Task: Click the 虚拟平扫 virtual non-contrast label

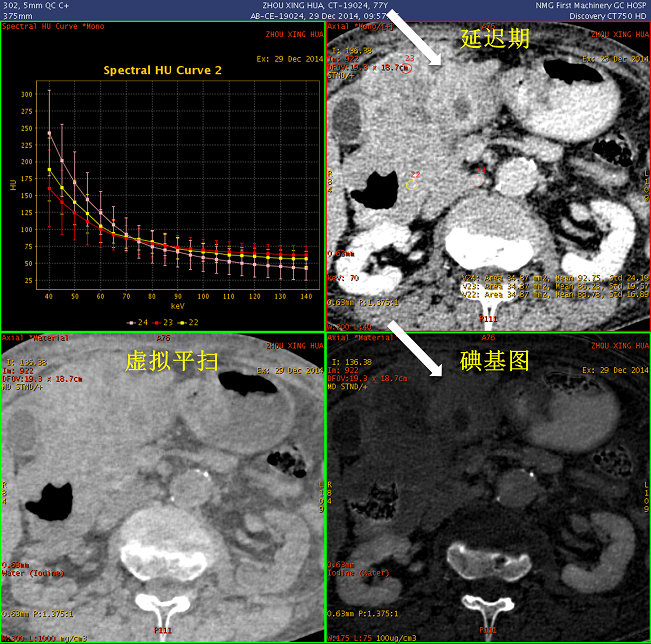Action: click(x=170, y=360)
